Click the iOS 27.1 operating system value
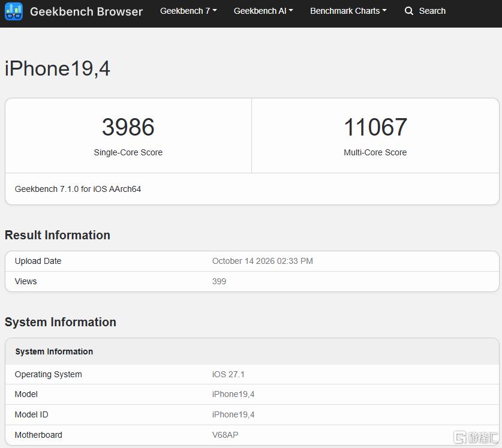Image resolution: width=502 pixels, height=448 pixels. click(x=229, y=374)
